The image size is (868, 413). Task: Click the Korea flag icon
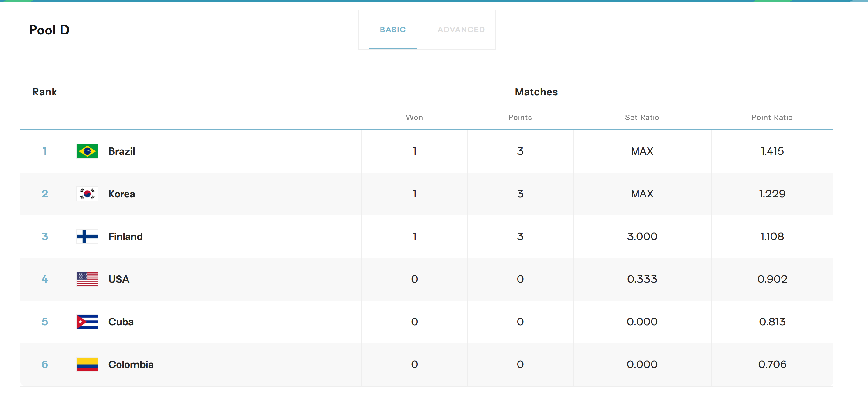[x=87, y=194]
